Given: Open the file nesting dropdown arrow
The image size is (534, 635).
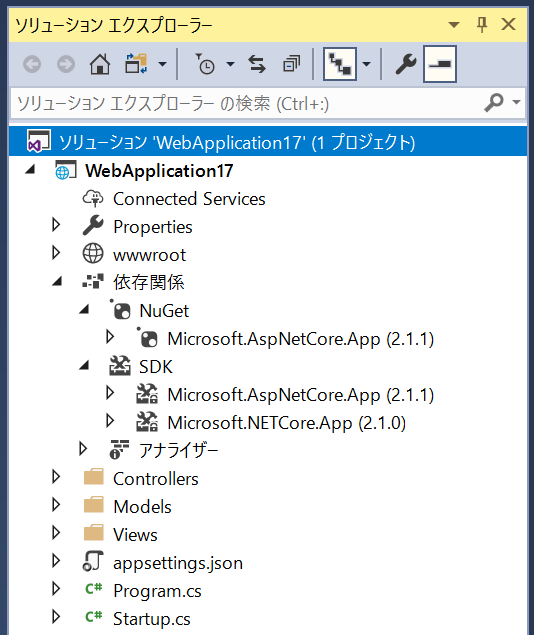Looking at the screenshot, I should pos(366,64).
